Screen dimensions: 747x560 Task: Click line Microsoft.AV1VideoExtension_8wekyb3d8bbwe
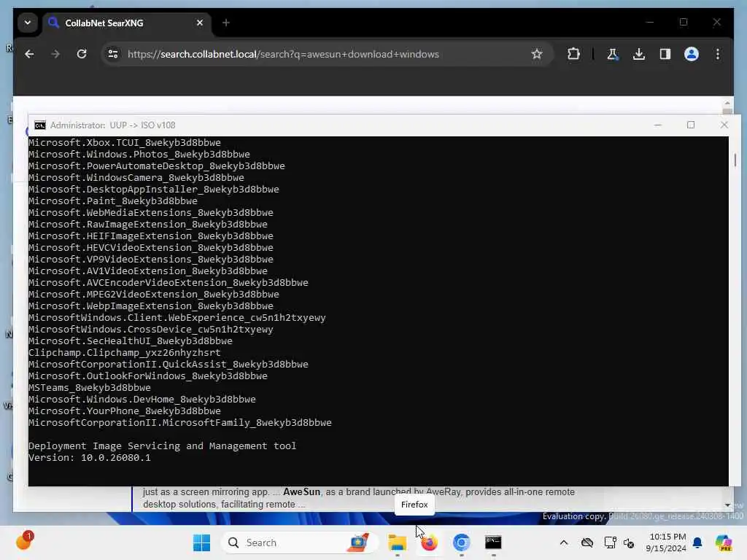click(147, 271)
